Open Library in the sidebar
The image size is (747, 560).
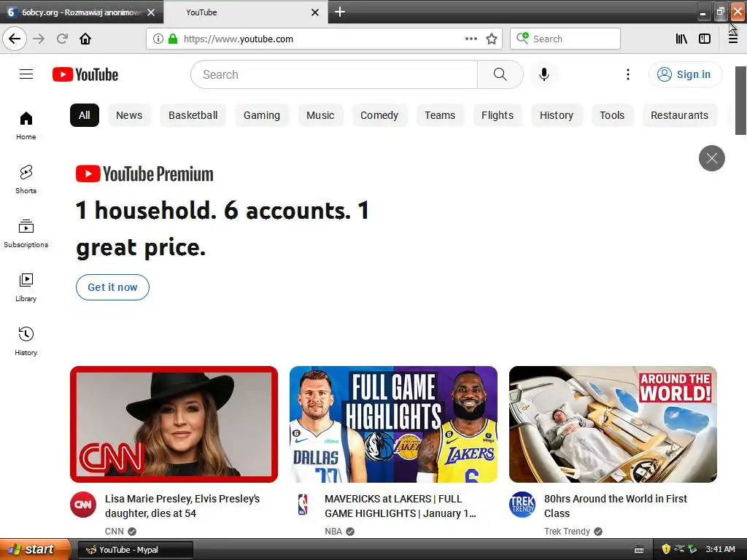coord(26,287)
